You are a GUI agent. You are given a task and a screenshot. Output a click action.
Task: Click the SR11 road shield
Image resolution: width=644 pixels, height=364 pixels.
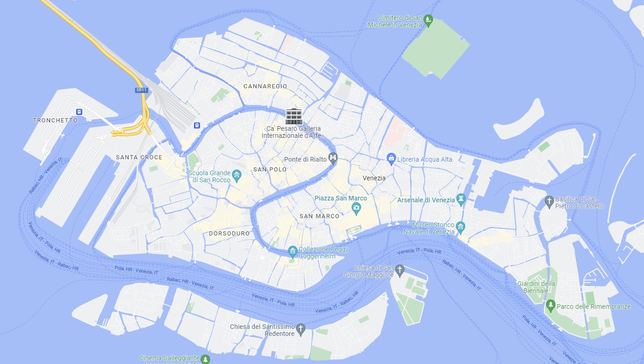[x=141, y=90]
